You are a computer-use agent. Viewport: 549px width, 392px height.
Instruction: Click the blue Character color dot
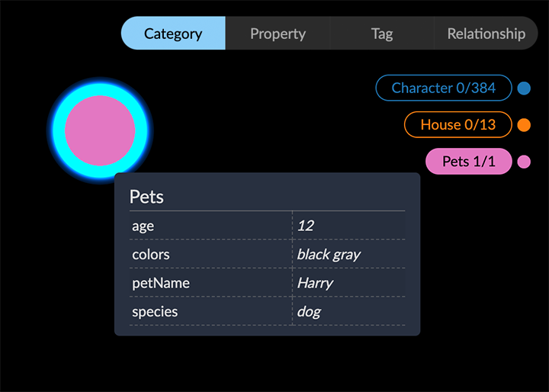[524, 88]
